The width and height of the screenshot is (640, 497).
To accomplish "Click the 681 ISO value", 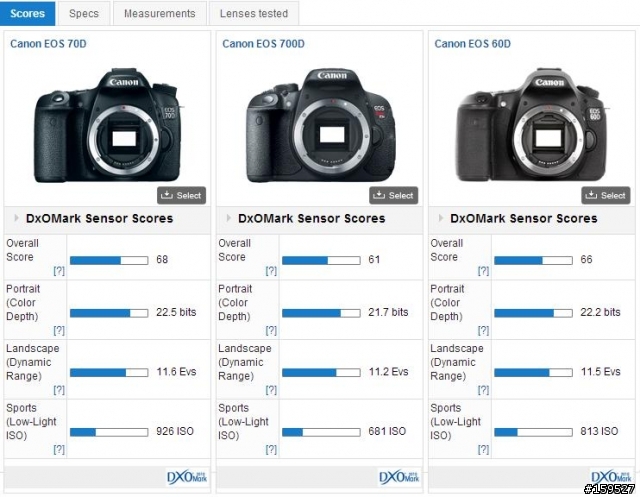I will (x=387, y=431).
